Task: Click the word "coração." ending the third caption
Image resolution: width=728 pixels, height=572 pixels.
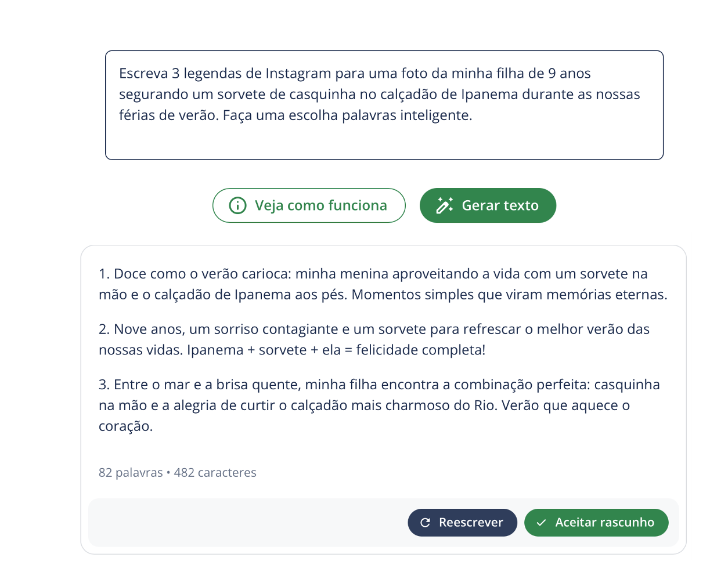Action: coord(125,426)
